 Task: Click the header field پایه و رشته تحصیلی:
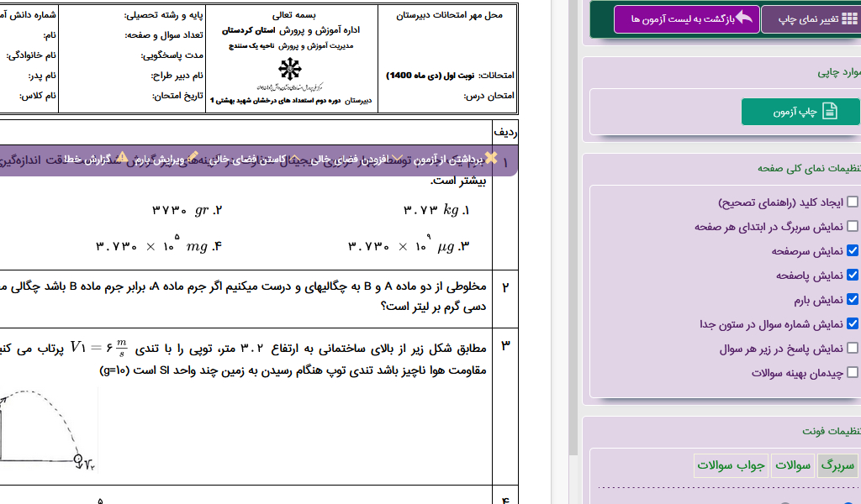pos(164,15)
